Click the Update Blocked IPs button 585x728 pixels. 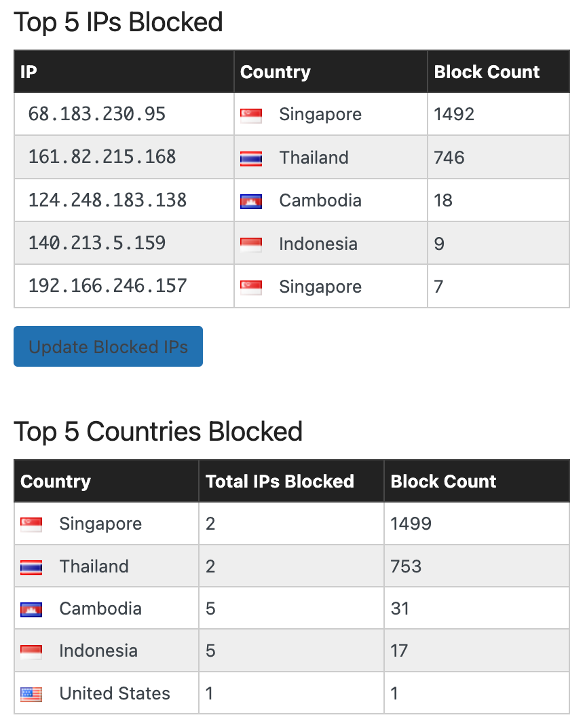(x=108, y=346)
